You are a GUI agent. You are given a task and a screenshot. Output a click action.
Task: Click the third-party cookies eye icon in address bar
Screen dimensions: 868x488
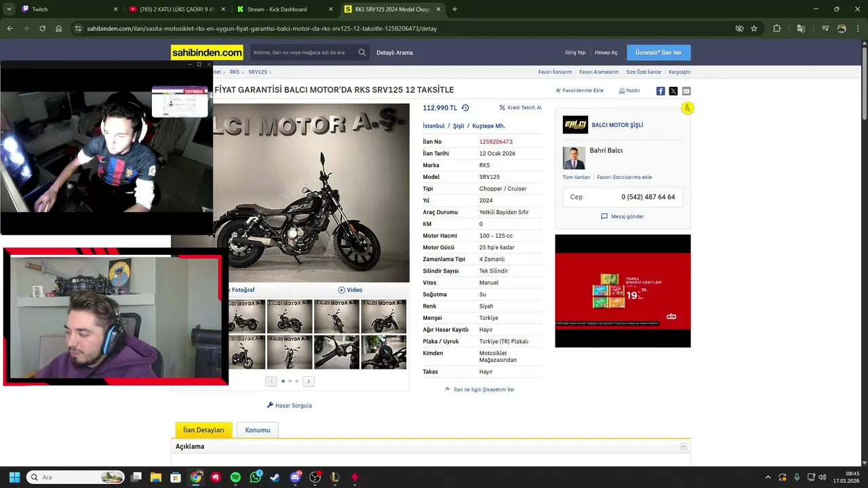click(x=740, y=28)
